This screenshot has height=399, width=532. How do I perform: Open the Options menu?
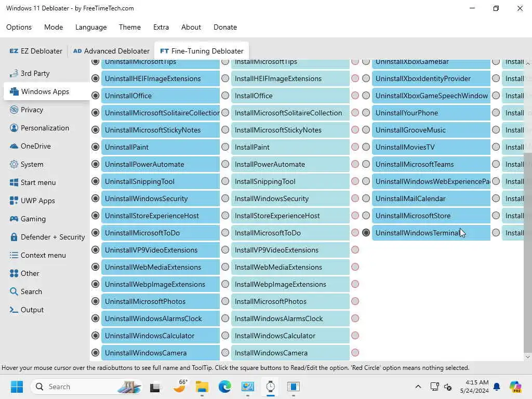click(19, 27)
